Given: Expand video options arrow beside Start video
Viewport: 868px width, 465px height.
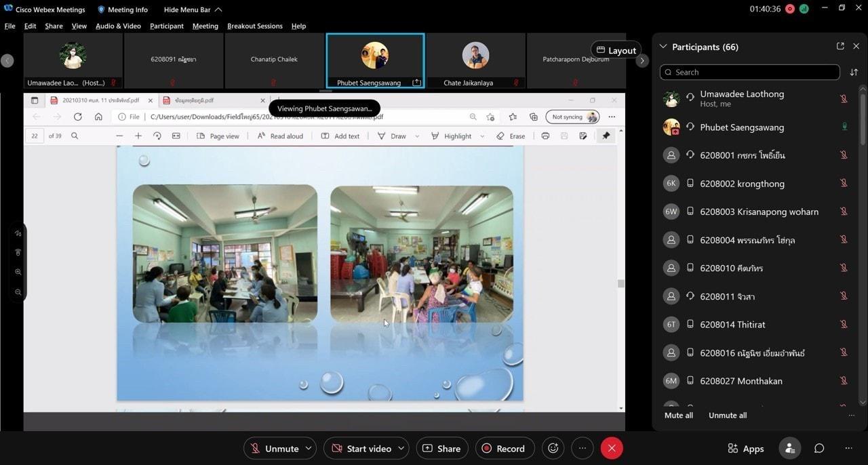Looking at the screenshot, I should pyautogui.click(x=401, y=448).
